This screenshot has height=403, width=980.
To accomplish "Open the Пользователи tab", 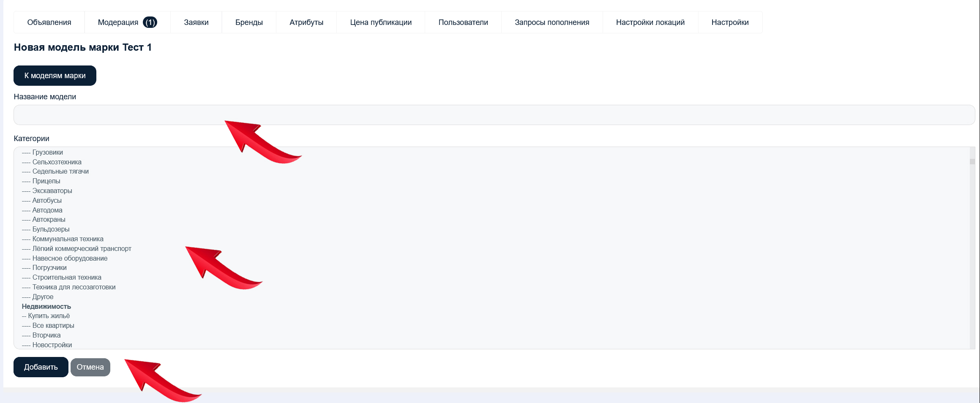I will (463, 22).
